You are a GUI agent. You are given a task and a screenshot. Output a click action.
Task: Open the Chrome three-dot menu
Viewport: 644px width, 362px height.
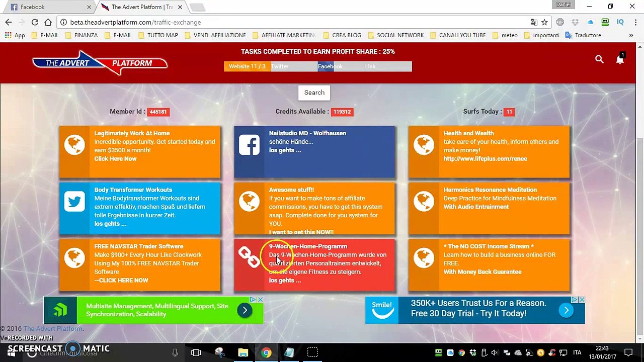click(634, 22)
